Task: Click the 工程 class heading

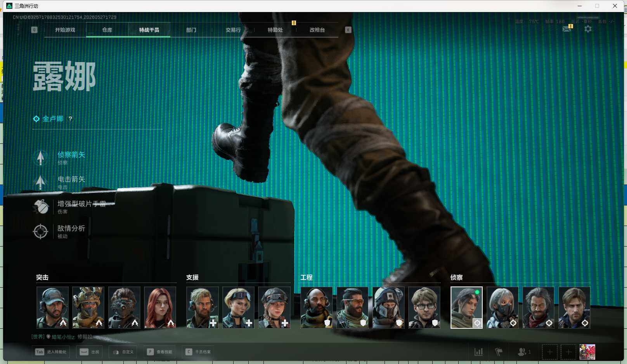Action: (307, 278)
